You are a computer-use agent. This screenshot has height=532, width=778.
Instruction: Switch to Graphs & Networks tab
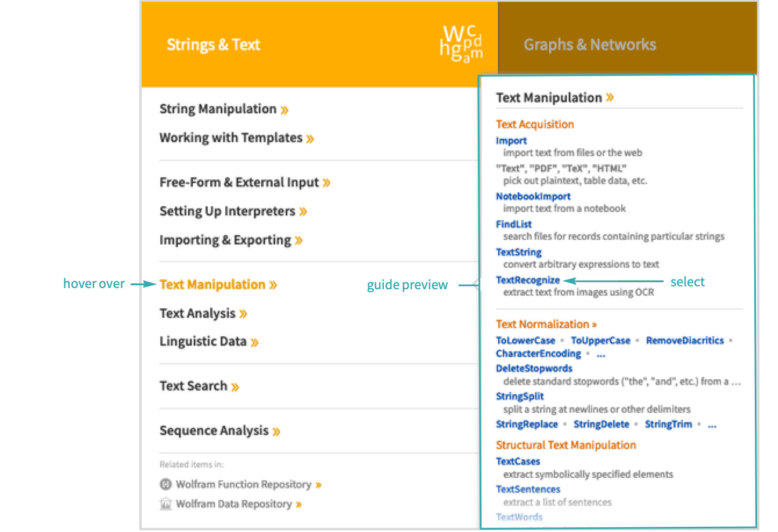click(590, 45)
